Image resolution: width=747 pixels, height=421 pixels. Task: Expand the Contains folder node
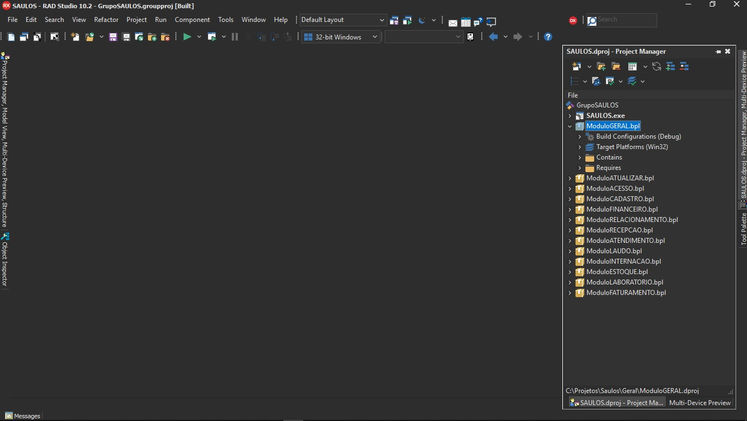click(x=580, y=158)
